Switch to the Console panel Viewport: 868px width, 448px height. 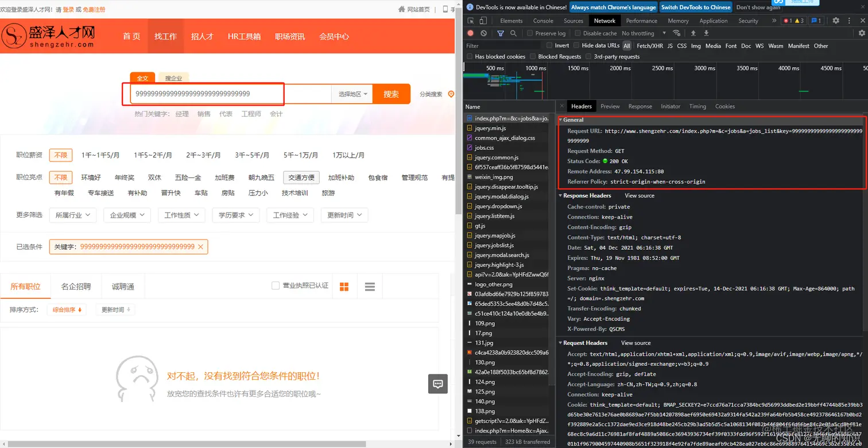click(x=542, y=21)
